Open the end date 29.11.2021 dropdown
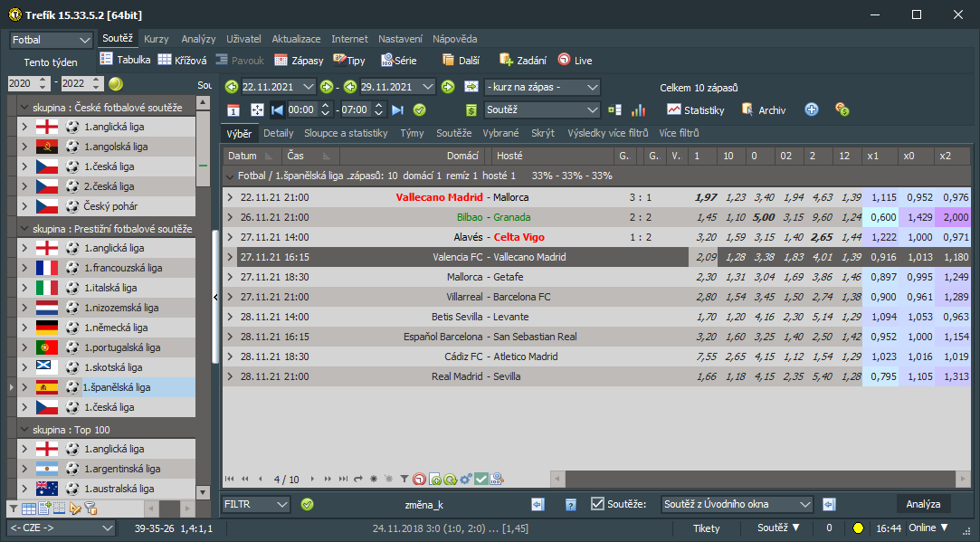Screen dimensions: 980x542 click(427, 87)
